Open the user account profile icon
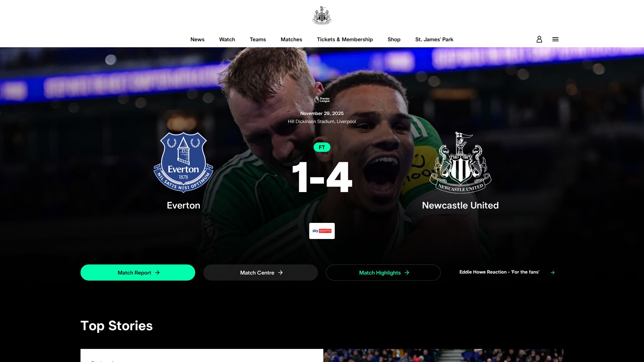 click(x=539, y=39)
